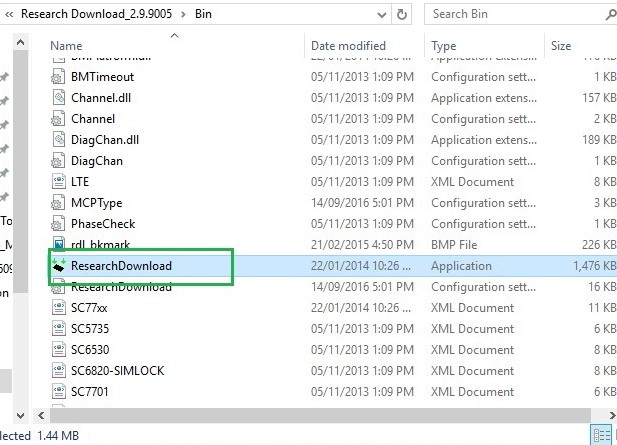The height and width of the screenshot is (445, 617).
Task: Click the 189 KB size cell
Action: click(x=599, y=140)
